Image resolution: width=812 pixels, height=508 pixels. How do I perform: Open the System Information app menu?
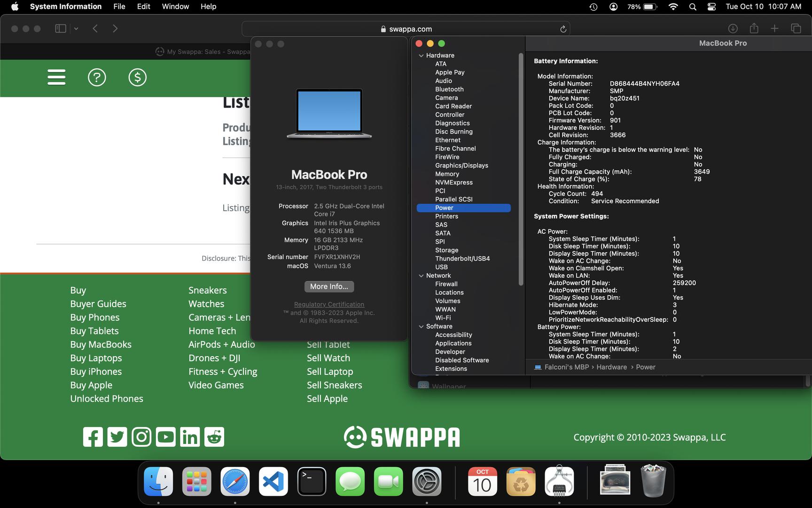click(66, 7)
